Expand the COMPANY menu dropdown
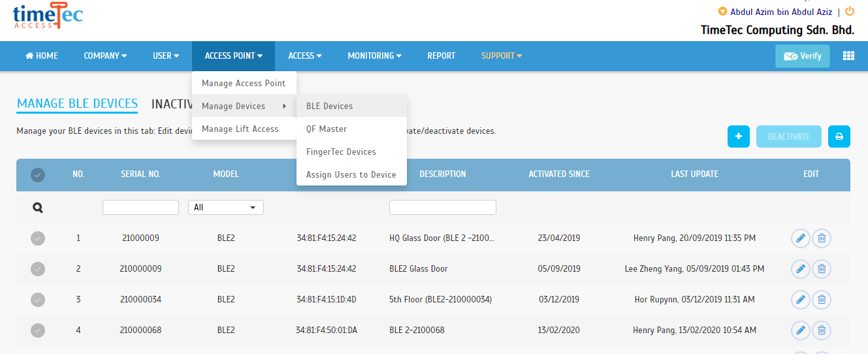The width and height of the screenshot is (868, 354). pos(105,56)
